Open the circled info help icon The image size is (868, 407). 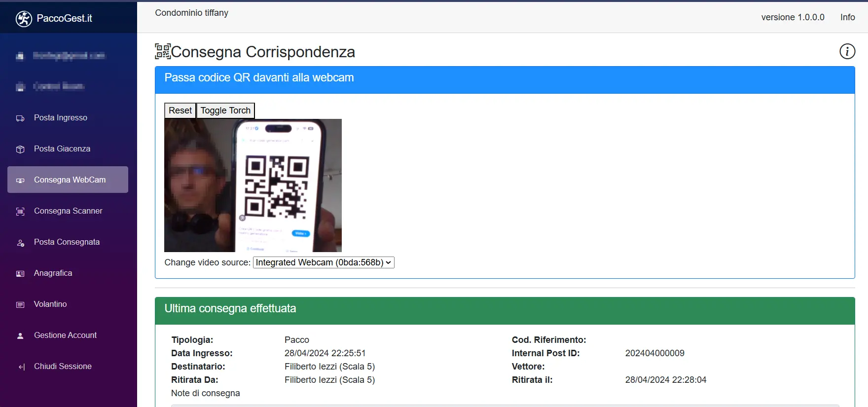[x=847, y=51]
